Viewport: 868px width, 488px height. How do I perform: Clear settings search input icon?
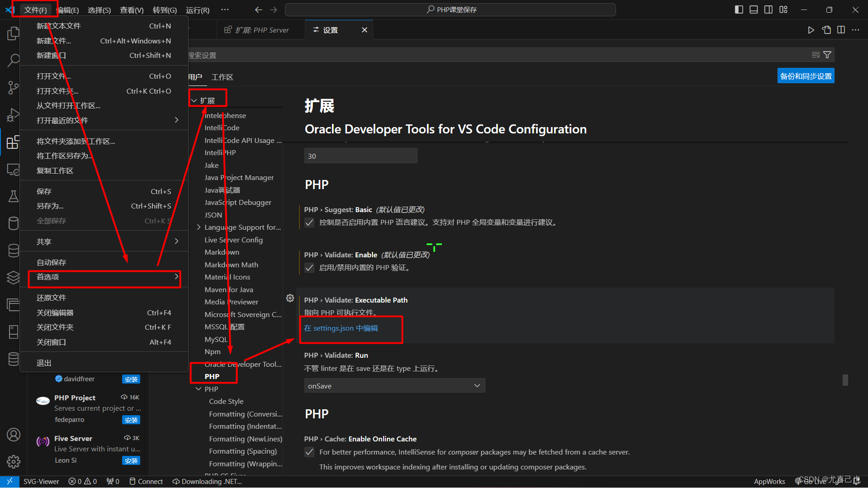816,55
